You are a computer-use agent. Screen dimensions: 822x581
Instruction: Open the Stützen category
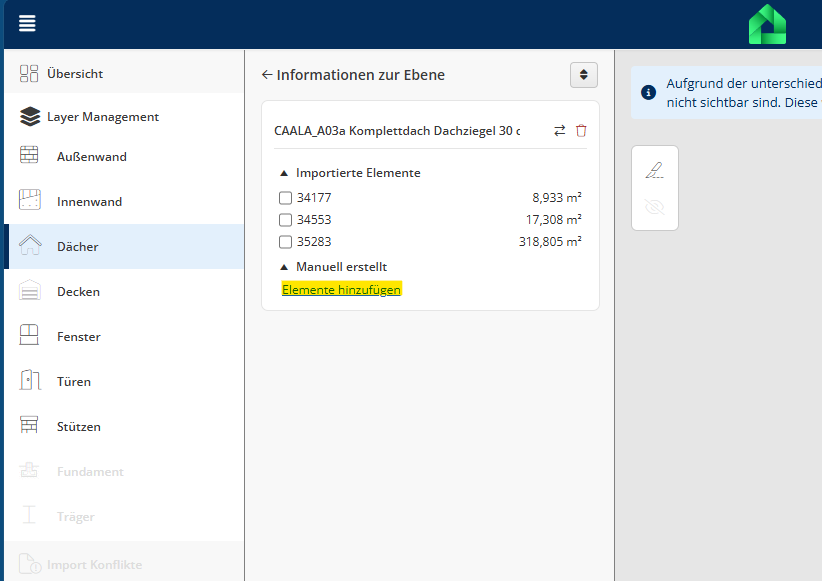[124, 427]
